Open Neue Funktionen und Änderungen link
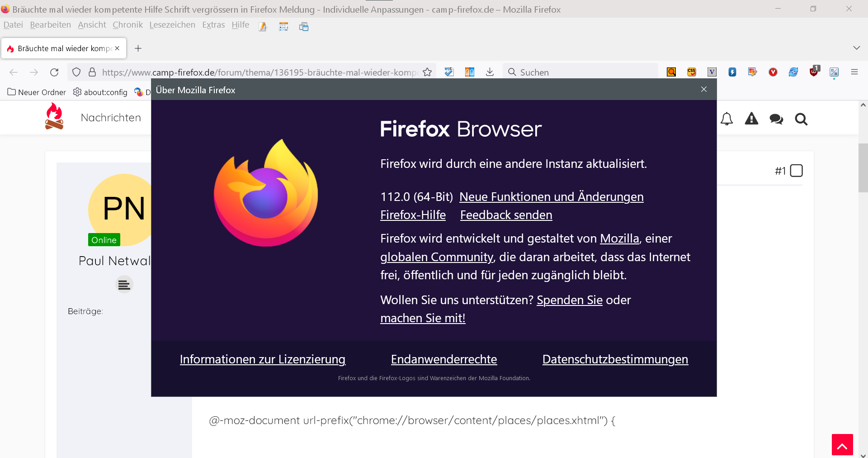 point(552,197)
